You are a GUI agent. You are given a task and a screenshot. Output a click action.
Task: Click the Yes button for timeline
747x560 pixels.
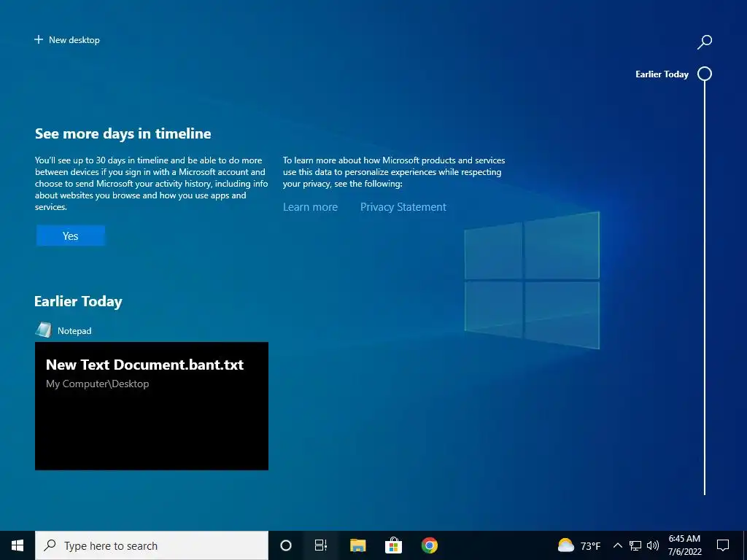coord(71,236)
